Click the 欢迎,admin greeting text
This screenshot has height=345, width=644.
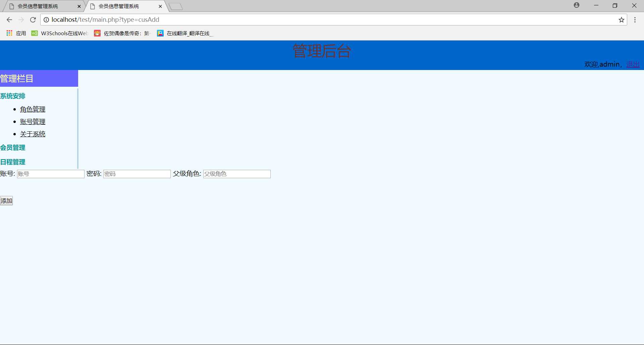pos(602,64)
